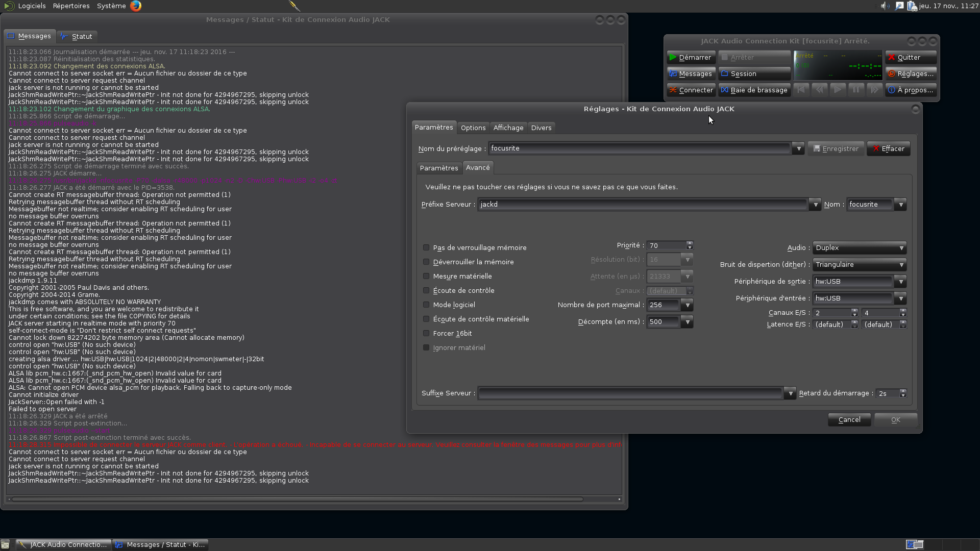Click the Session folder button
The height and width of the screenshot is (551, 980).
pos(754,73)
